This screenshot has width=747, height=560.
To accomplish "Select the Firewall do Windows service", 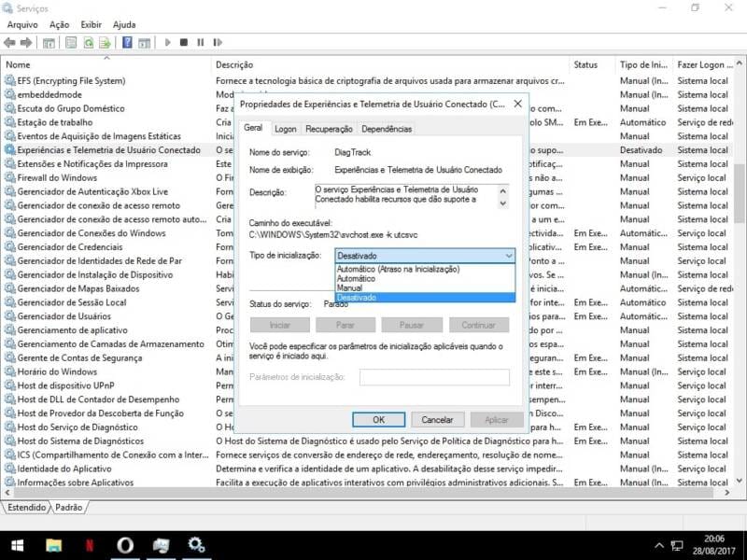I will [x=57, y=178].
